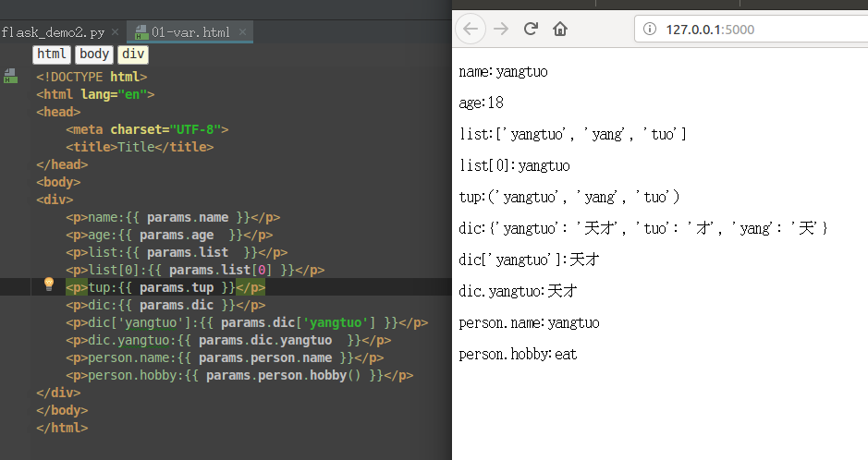This screenshot has height=460, width=868.
Task: Click the closing </div> tag line
Action: (58, 393)
